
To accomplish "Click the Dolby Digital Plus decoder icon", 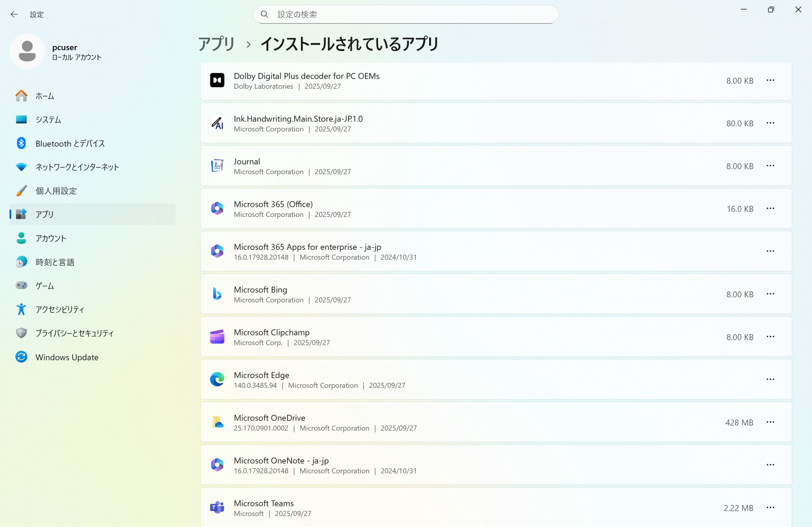I will pyautogui.click(x=217, y=81).
